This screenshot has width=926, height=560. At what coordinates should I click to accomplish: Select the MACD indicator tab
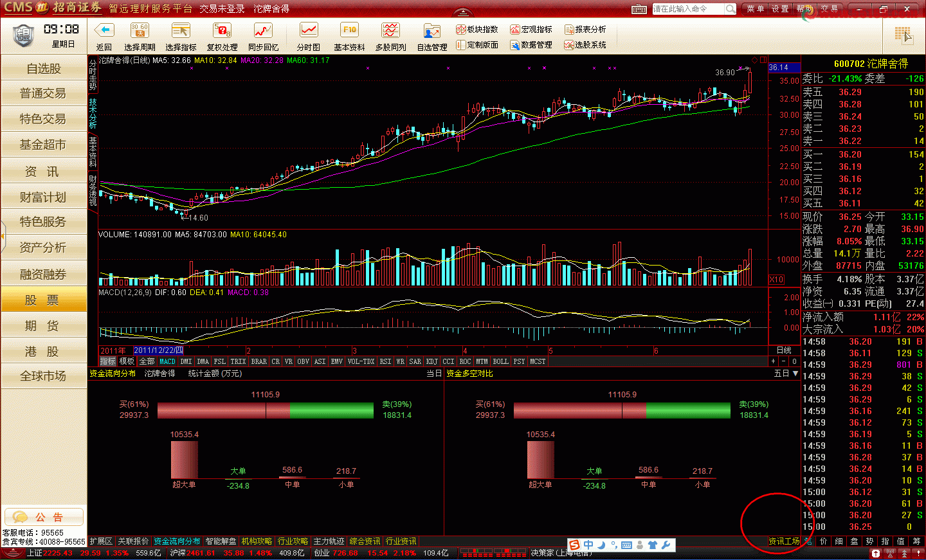tap(167, 361)
